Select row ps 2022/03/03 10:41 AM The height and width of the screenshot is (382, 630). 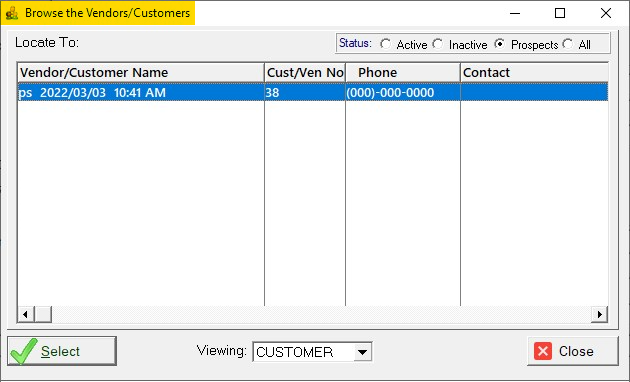313,92
